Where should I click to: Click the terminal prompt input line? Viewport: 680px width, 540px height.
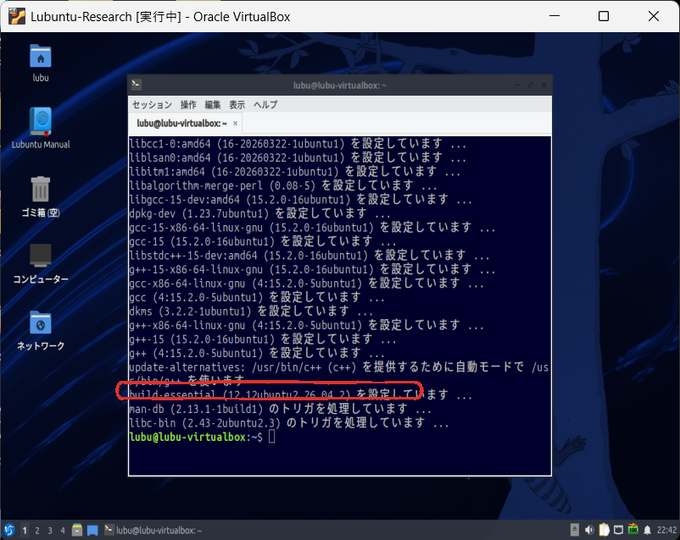[202, 437]
